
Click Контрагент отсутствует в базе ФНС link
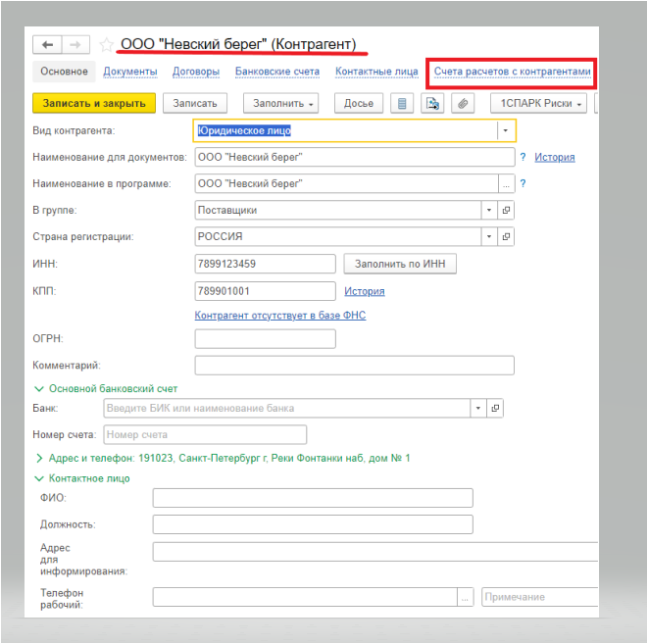pyautogui.click(x=280, y=316)
